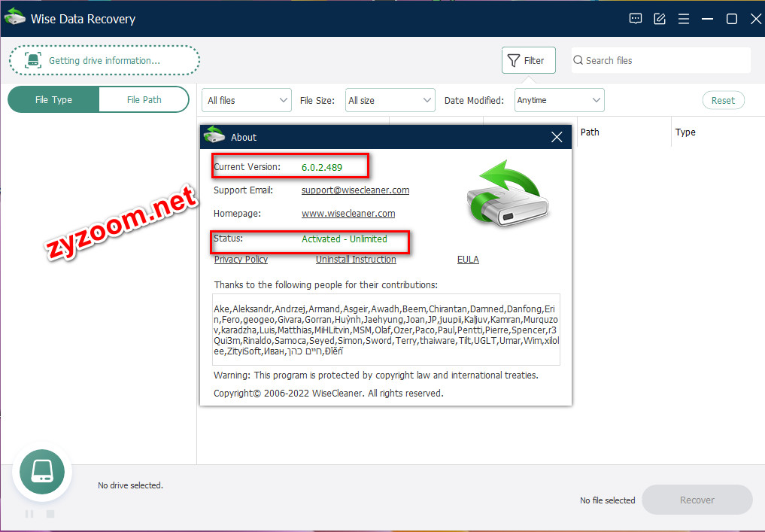The image size is (765, 532).
Task: Close the Wise Data Recovery main window
Action: [x=756, y=19]
